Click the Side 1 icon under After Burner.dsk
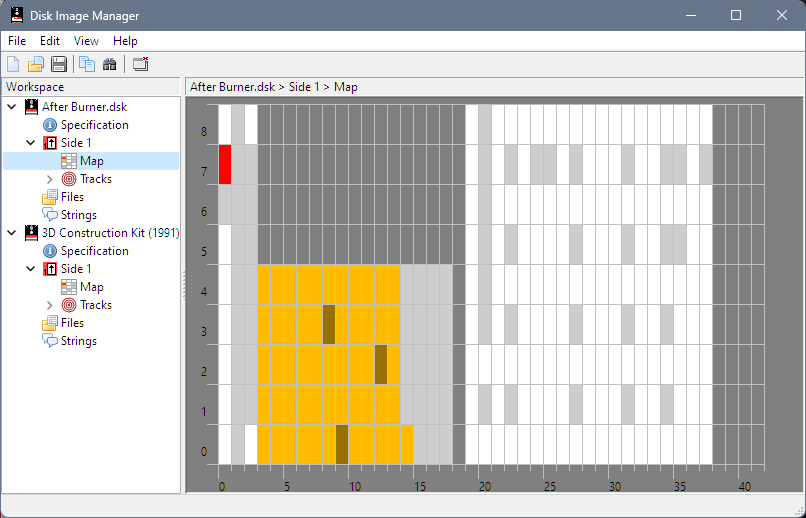 tap(50, 143)
